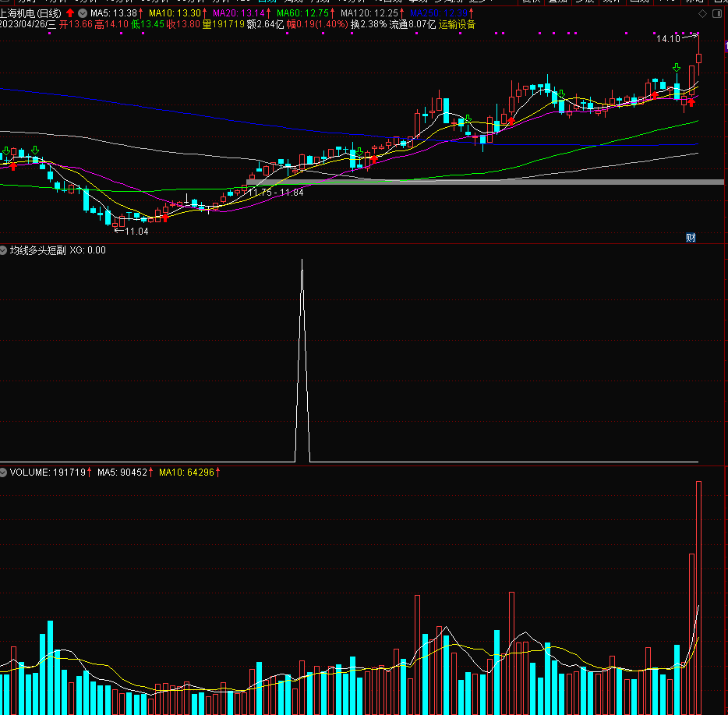
Task: Click the turnover rate 换2.38%
Action: pos(369,24)
